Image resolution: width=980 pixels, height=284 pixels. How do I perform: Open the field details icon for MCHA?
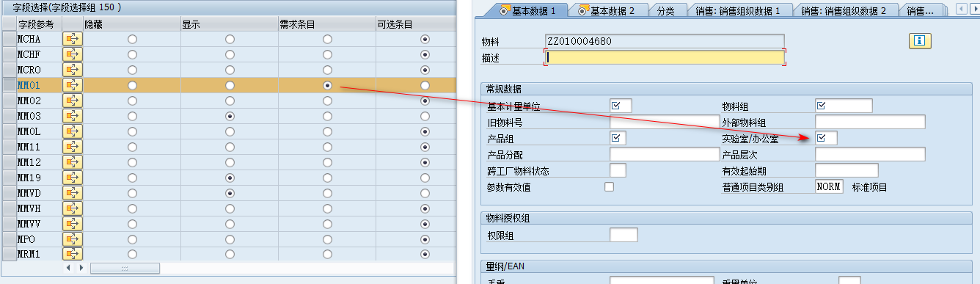click(x=73, y=39)
